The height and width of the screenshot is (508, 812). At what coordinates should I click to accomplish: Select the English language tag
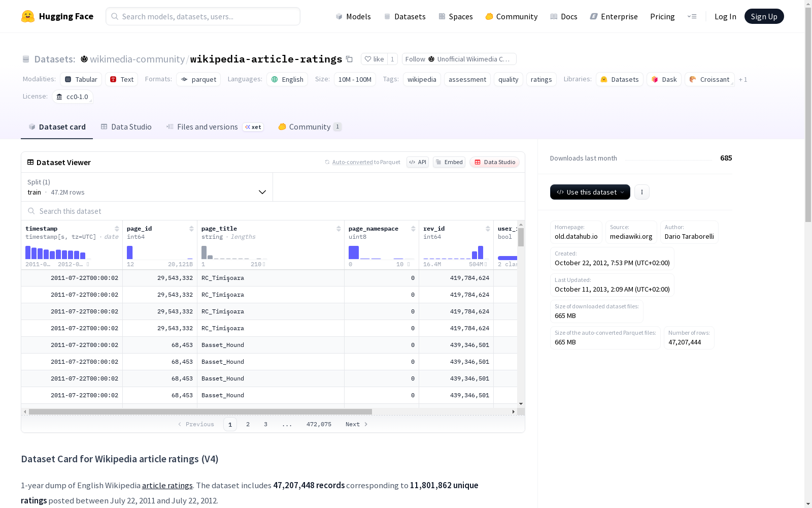click(287, 79)
